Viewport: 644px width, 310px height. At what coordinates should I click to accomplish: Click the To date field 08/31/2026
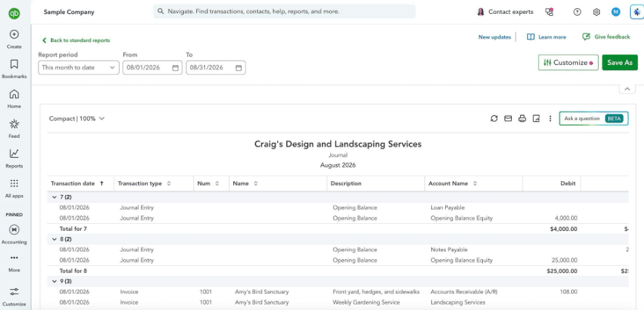215,68
